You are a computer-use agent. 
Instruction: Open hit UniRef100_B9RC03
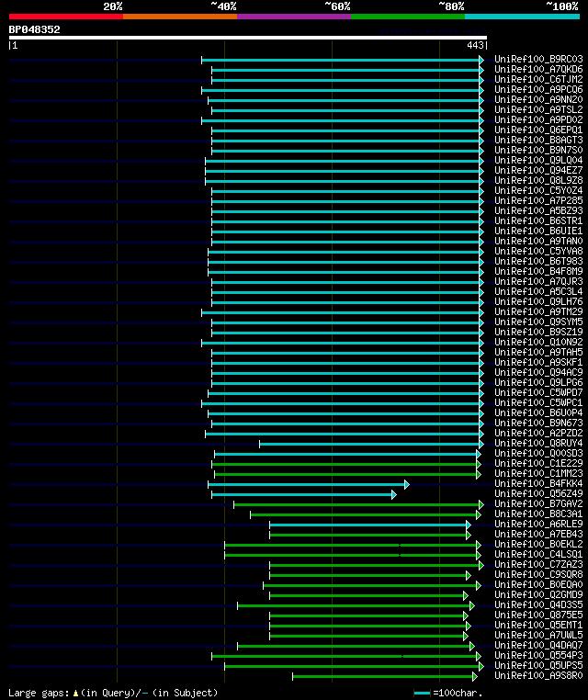[538, 59]
